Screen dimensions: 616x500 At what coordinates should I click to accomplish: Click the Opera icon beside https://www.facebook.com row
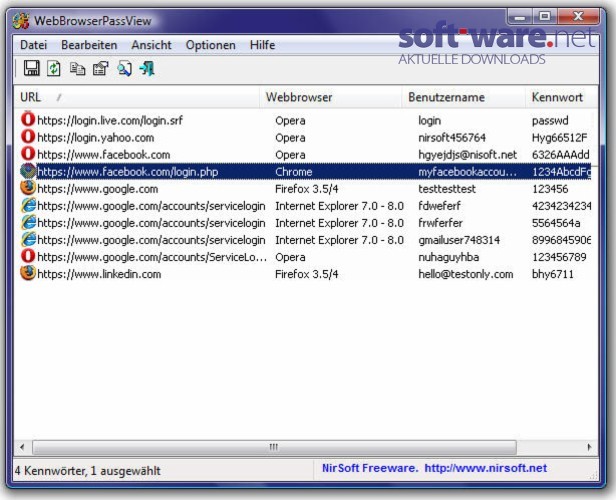pyautogui.click(x=28, y=154)
